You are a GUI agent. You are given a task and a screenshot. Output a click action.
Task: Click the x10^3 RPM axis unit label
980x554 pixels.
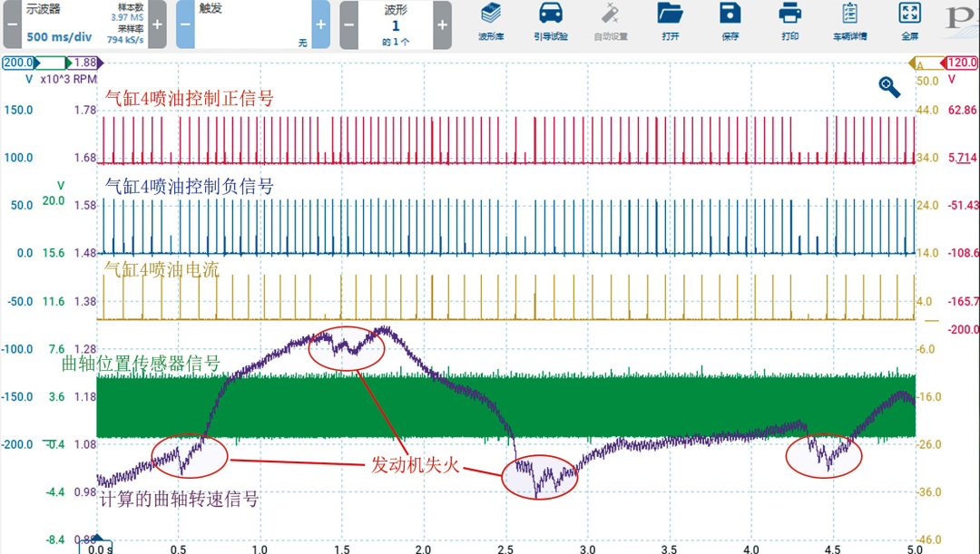[x=69, y=79]
